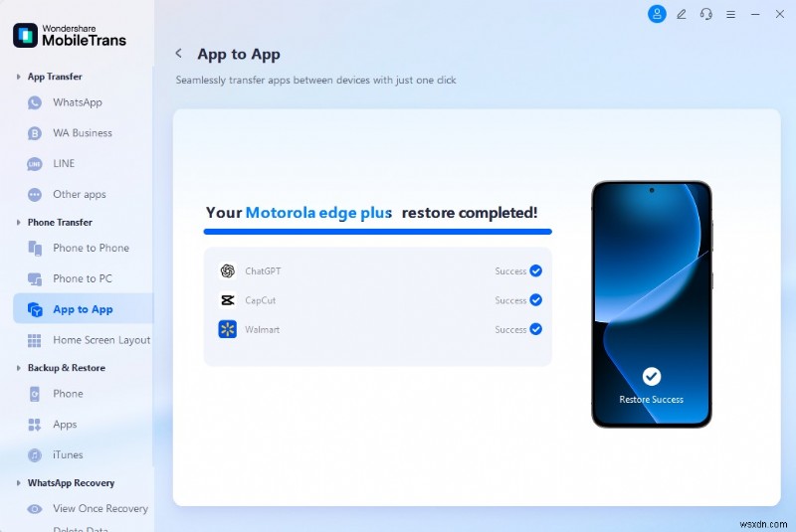Go back using the left arrow
This screenshot has width=796, height=532.
point(179,54)
